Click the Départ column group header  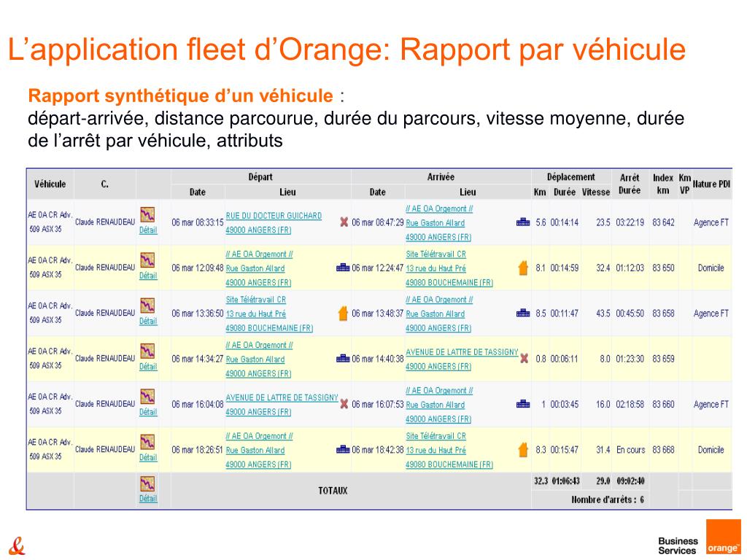click(260, 177)
